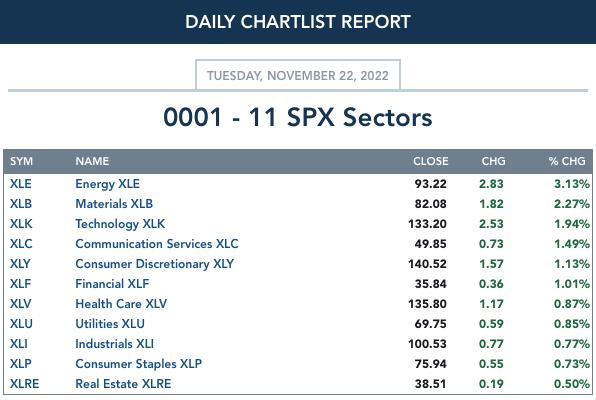Click the Financial XLF name link

click(x=112, y=284)
